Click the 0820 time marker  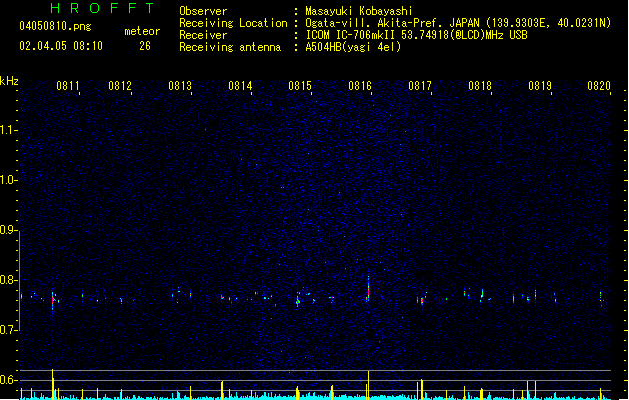[x=599, y=86]
